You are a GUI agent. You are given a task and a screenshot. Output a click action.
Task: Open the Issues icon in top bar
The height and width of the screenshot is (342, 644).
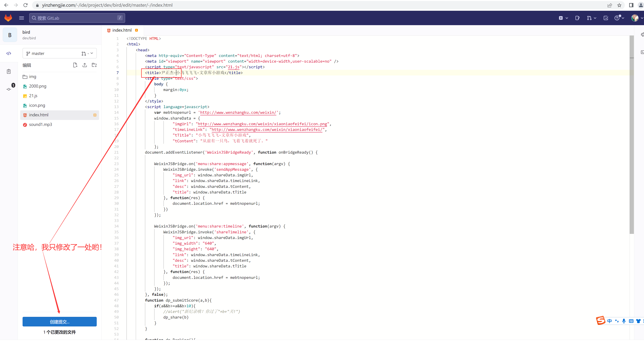pyautogui.click(x=577, y=18)
